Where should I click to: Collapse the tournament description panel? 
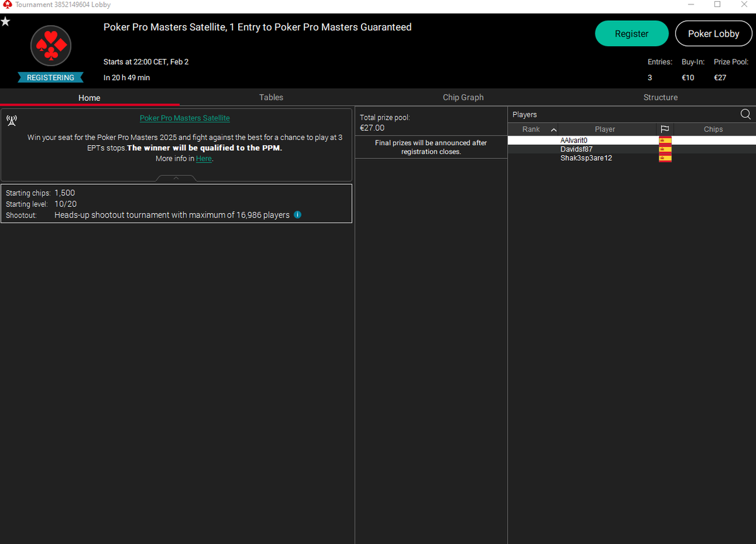coord(176,178)
